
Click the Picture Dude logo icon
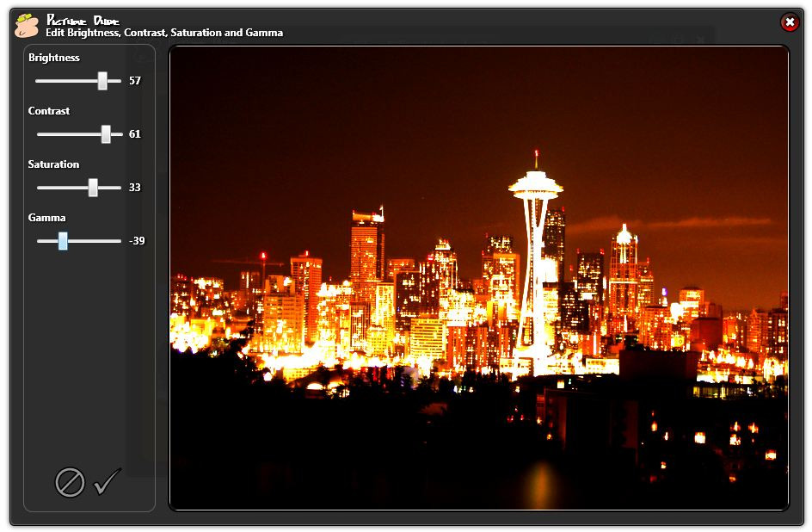tap(27, 26)
